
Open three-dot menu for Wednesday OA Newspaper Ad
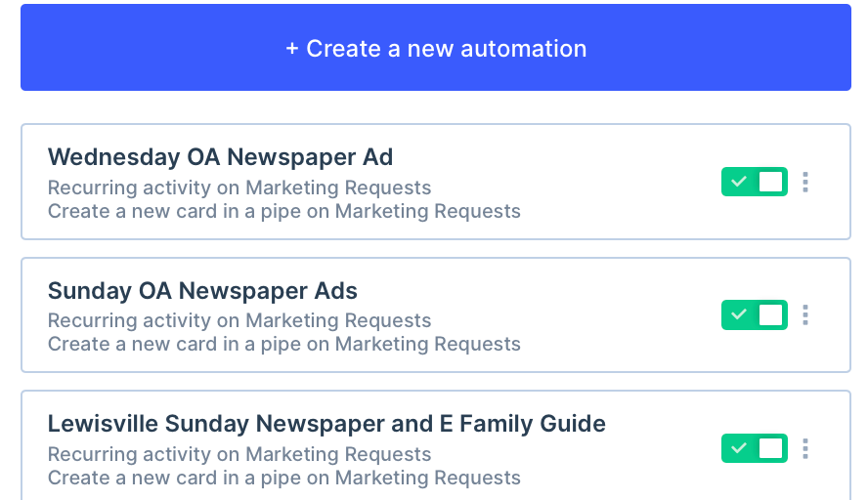coord(805,182)
